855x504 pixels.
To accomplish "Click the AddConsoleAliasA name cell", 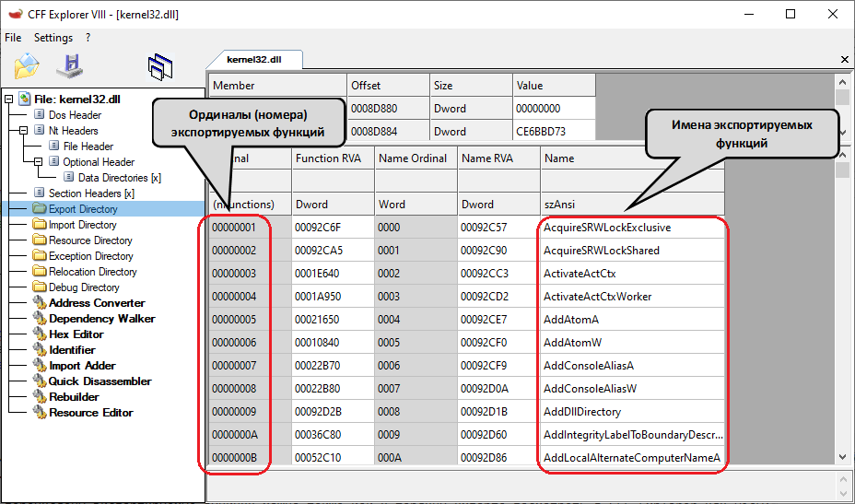I will coord(633,366).
